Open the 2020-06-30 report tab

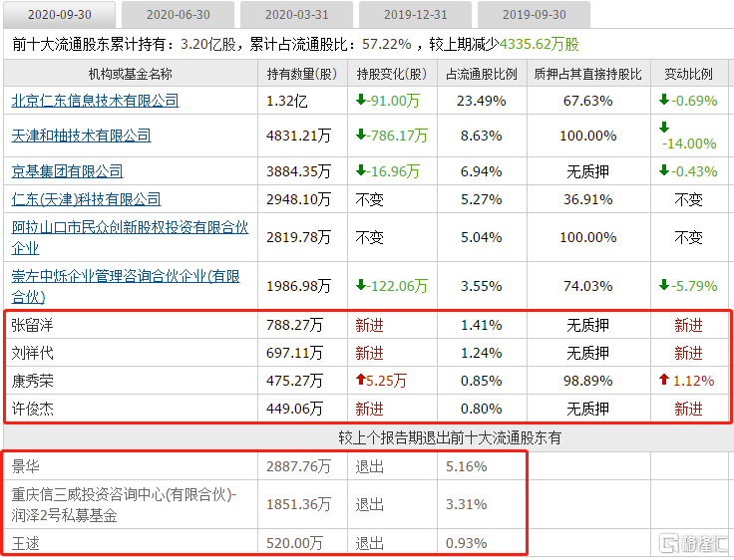coord(178,15)
